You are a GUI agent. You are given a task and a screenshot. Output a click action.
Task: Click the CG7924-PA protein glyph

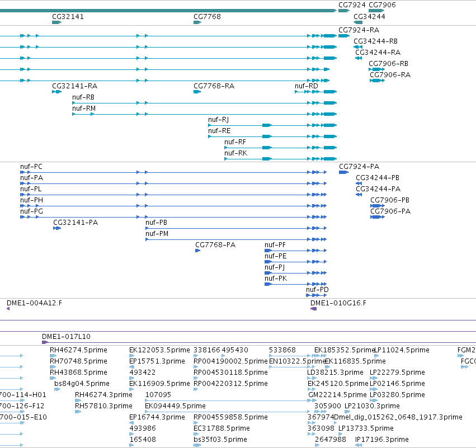[344, 172]
